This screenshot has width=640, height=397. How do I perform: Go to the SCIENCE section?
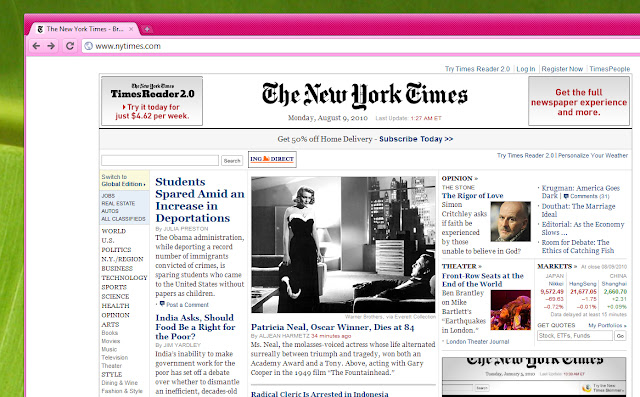(115, 296)
